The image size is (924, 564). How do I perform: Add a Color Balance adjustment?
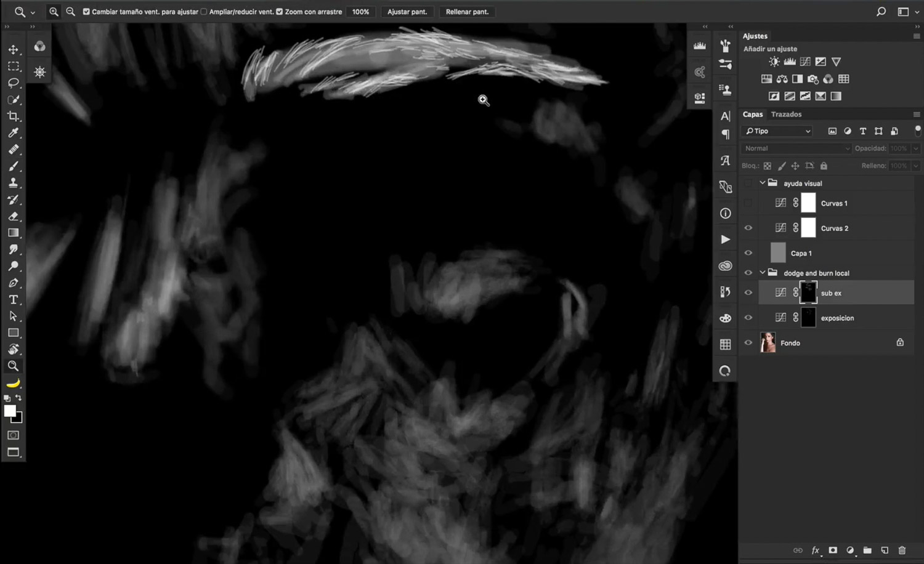[782, 79]
